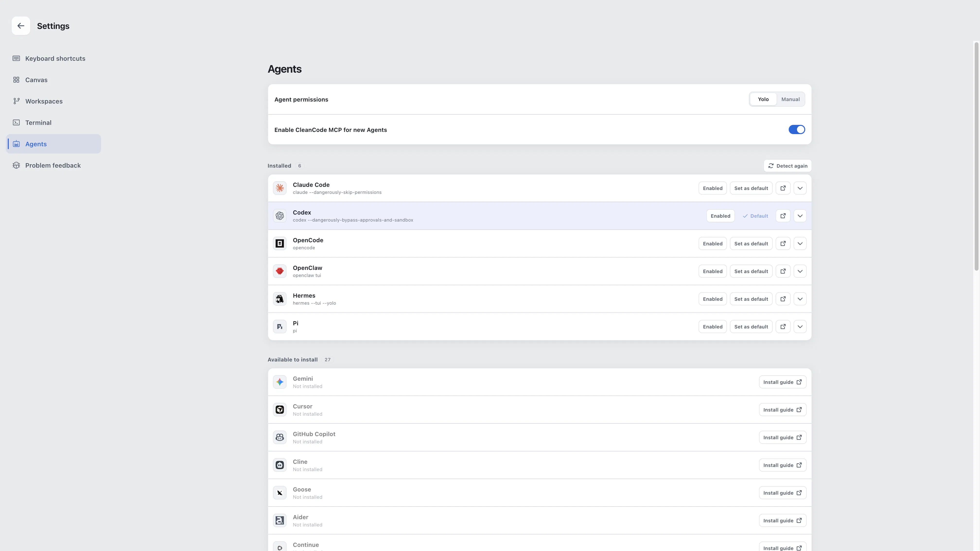Click the Gemini logo icon
Viewport: 980px width, 551px height.
pyautogui.click(x=280, y=382)
